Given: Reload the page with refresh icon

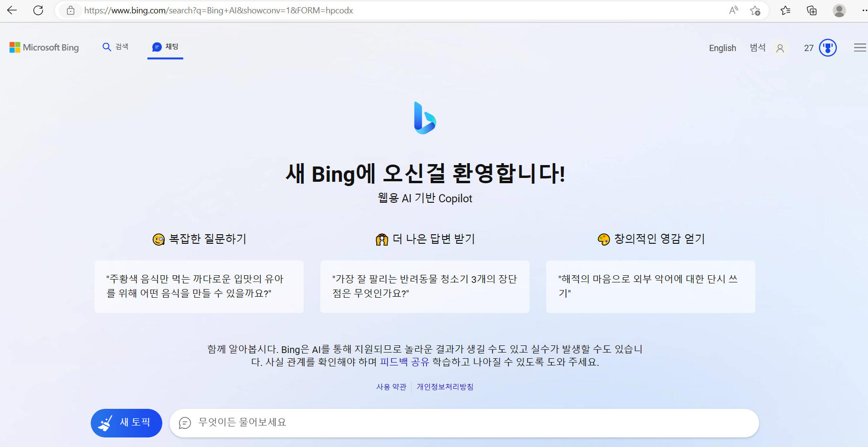Looking at the screenshot, I should [x=38, y=10].
